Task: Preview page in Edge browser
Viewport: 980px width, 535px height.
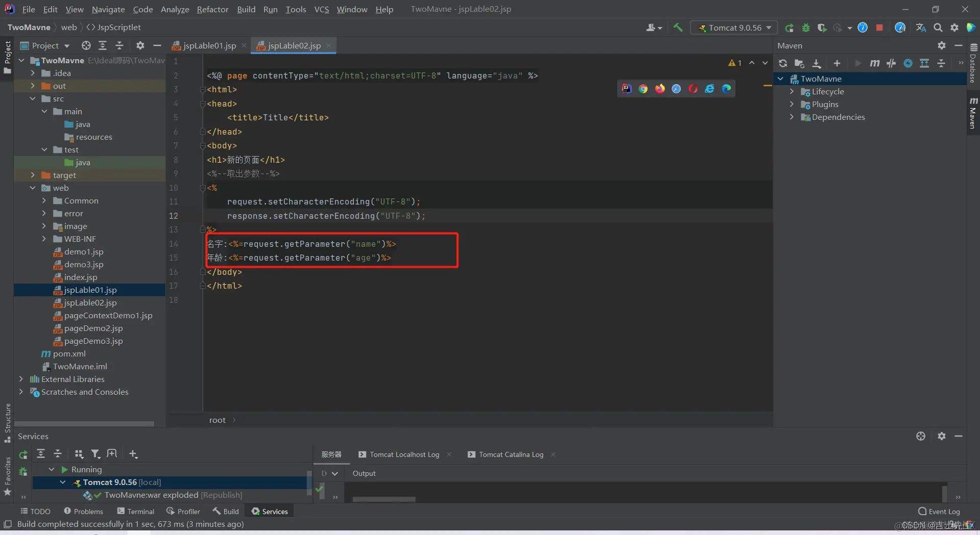Action: coord(726,89)
